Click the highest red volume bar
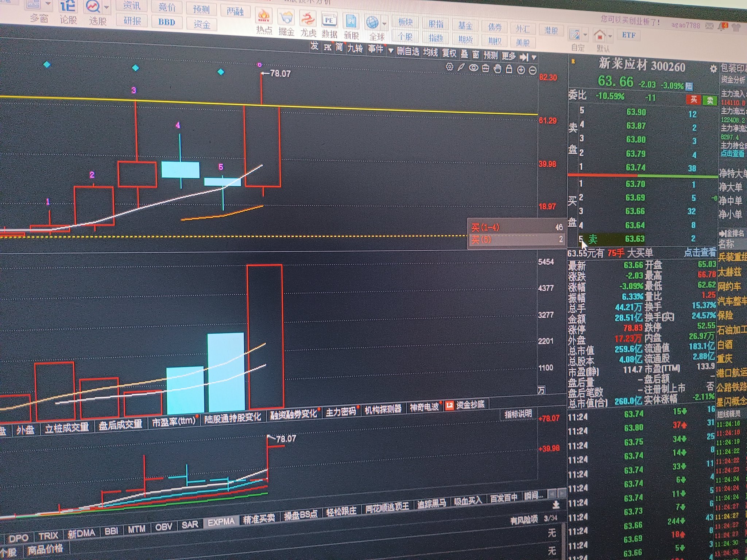The height and width of the screenshot is (560, 747). (265, 335)
